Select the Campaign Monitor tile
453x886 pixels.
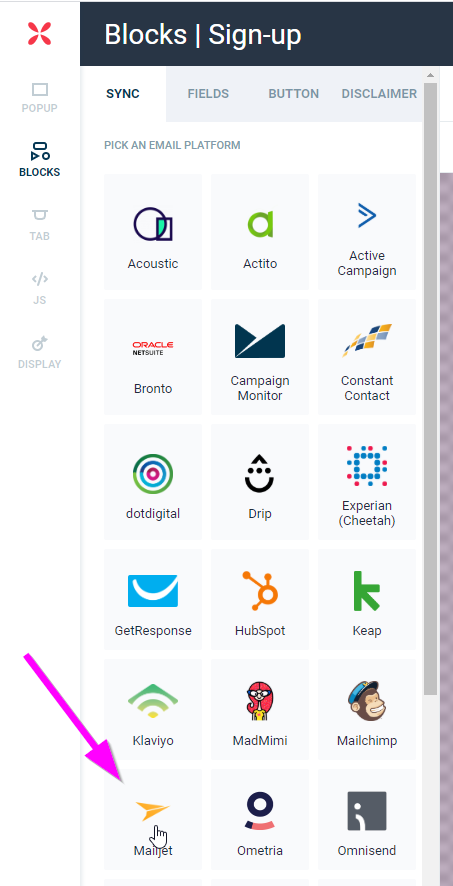(260, 357)
